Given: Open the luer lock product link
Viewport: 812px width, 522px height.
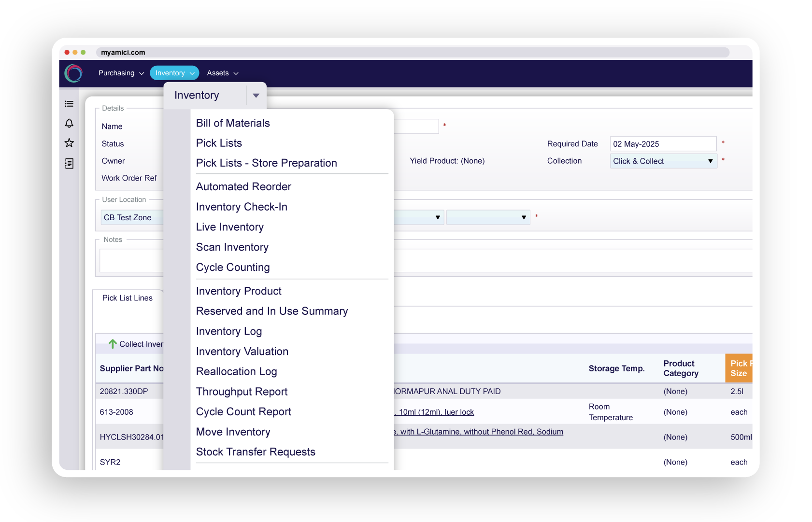Looking at the screenshot, I should pyautogui.click(x=436, y=412).
